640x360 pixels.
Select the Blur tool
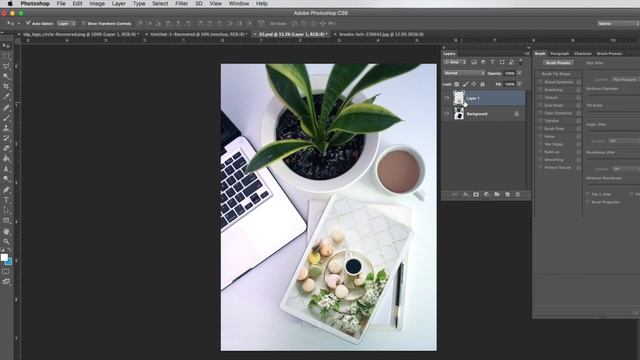[6, 169]
